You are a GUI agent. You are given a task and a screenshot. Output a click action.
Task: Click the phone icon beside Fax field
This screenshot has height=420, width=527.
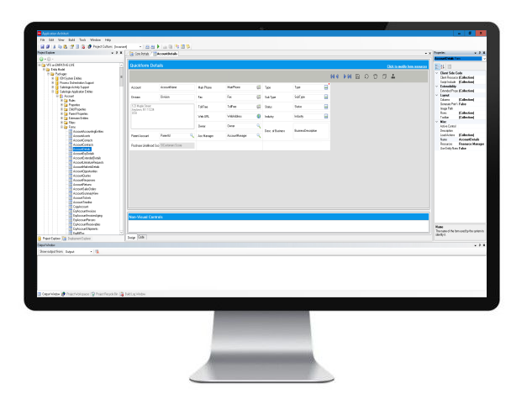point(259,97)
